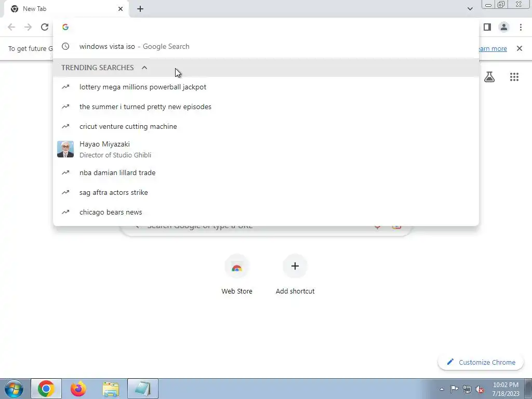The image size is (532, 399).
Task: Click the browser back arrow
Action: pos(11,27)
